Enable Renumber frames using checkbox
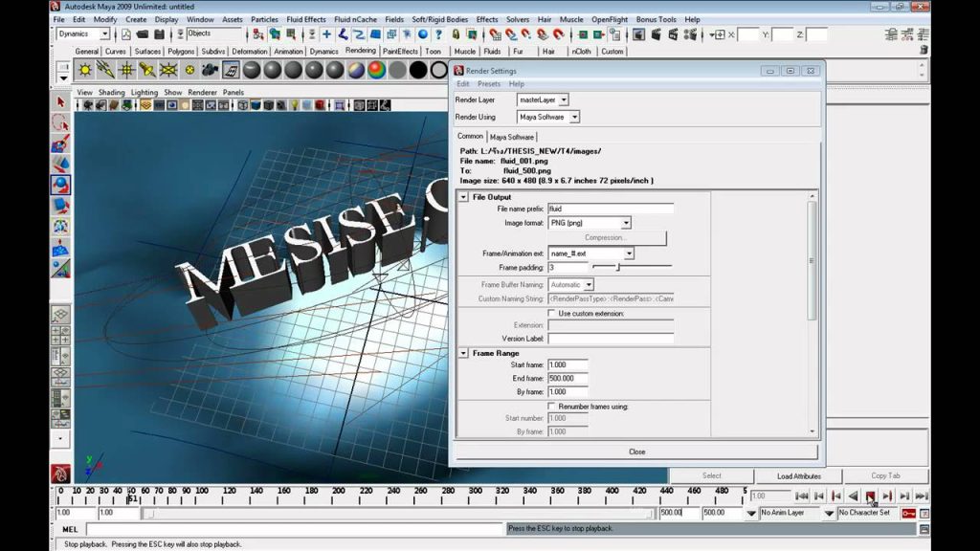The image size is (980, 551). 552,406
